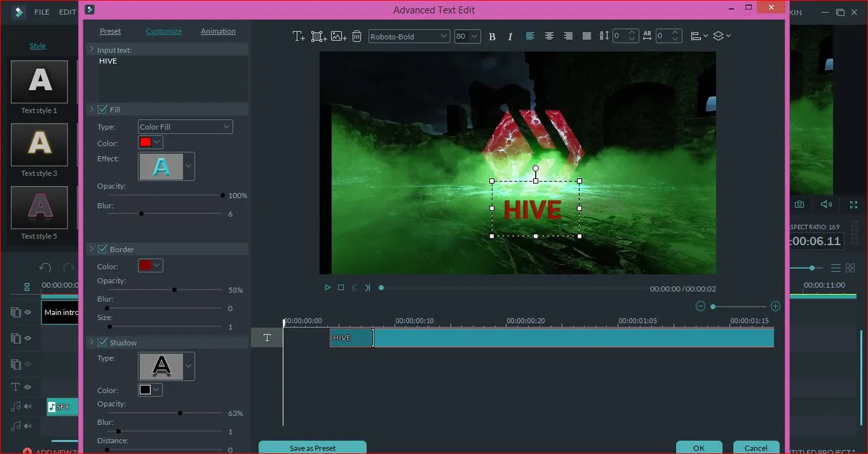Open the Color Fill type dropdown
Image resolution: width=868 pixels, height=454 pixels.
185,127
